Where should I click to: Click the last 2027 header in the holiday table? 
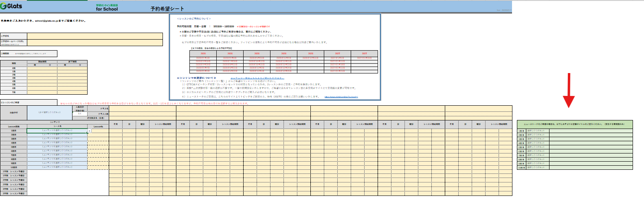point(365,53)
